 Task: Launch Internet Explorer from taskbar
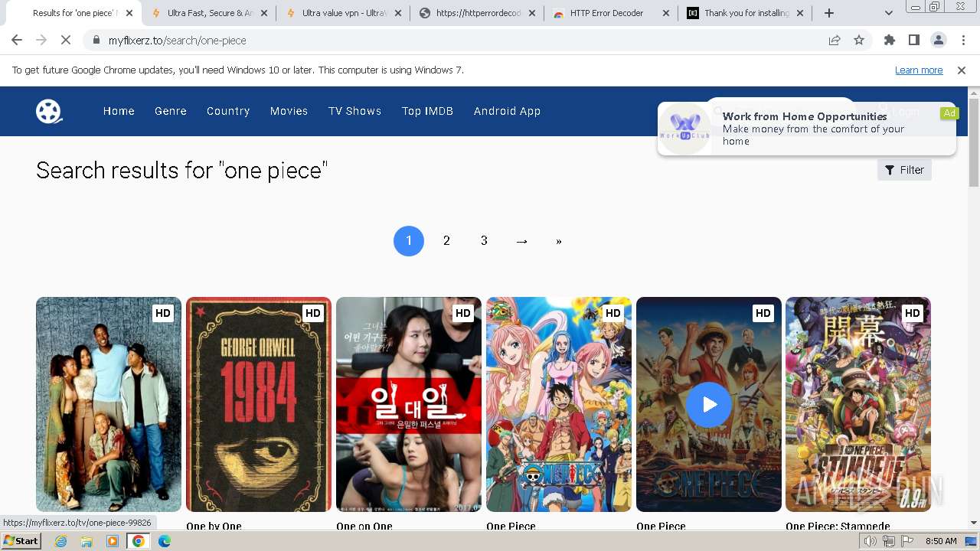60,541
